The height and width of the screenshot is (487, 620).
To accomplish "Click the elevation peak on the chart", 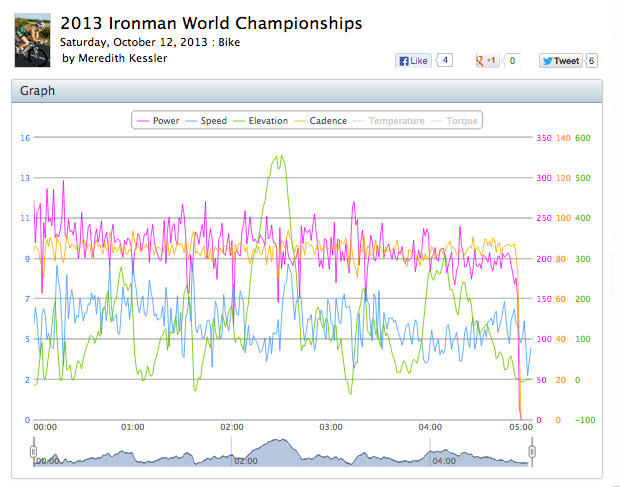I will 280,156.
